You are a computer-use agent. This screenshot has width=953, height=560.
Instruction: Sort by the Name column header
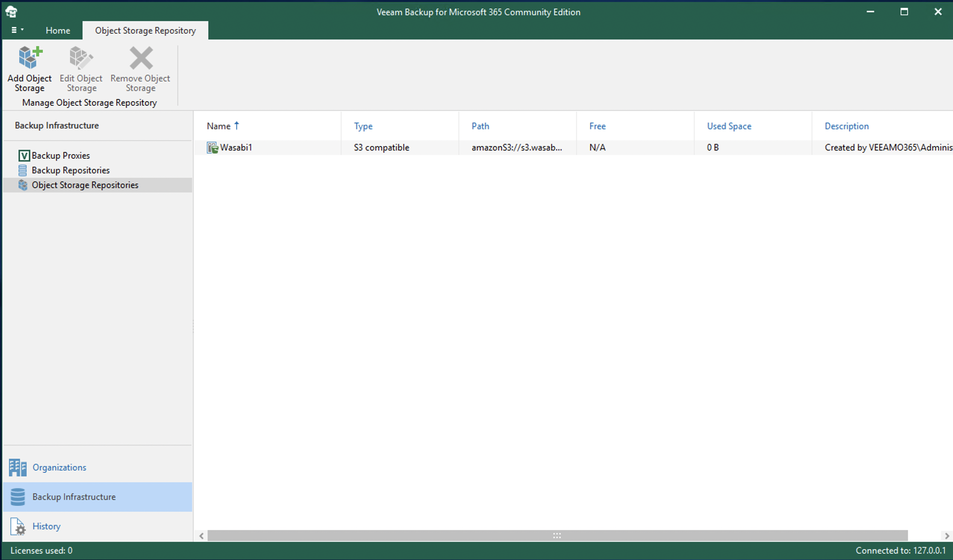click(219, 126)
